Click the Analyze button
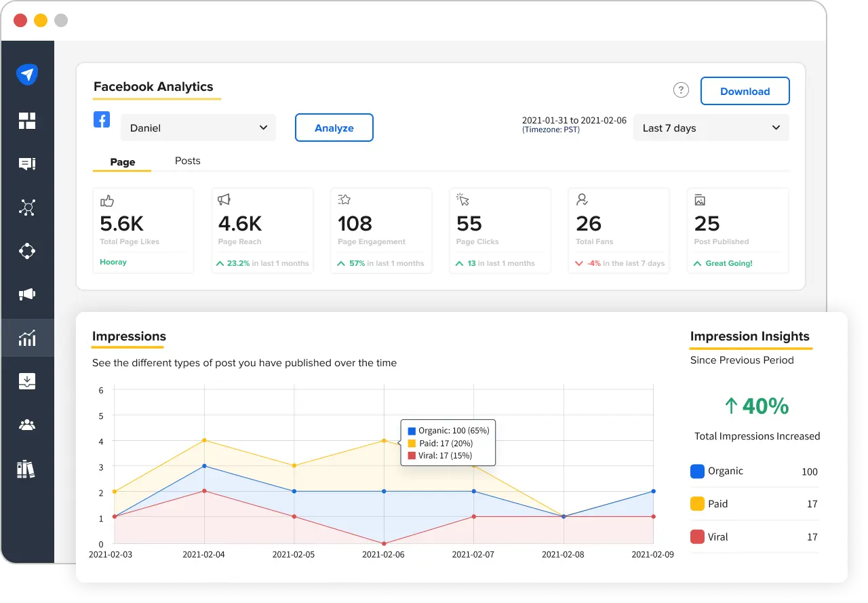The width and height of the screenshot is (868, 603). [x=334, y=128]
